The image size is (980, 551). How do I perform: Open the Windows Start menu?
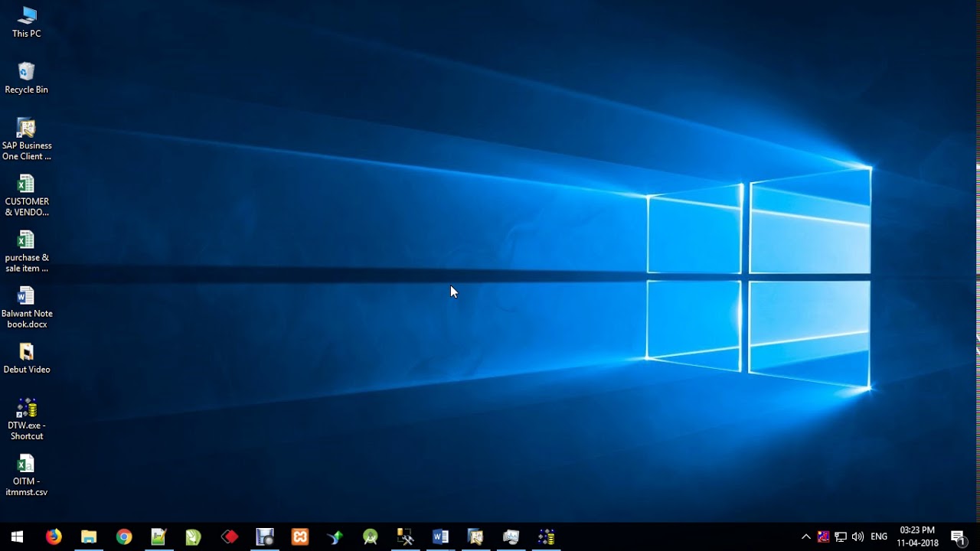coord(17,536)
